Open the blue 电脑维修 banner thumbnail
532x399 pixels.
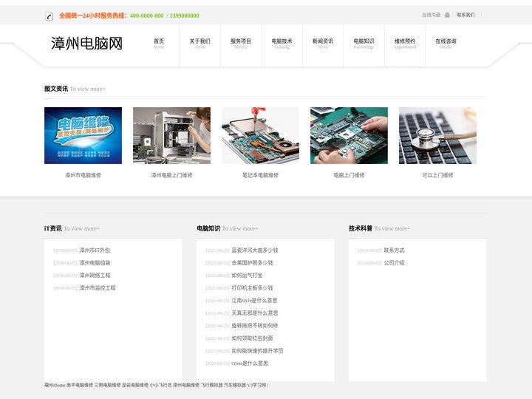(83, 135)
